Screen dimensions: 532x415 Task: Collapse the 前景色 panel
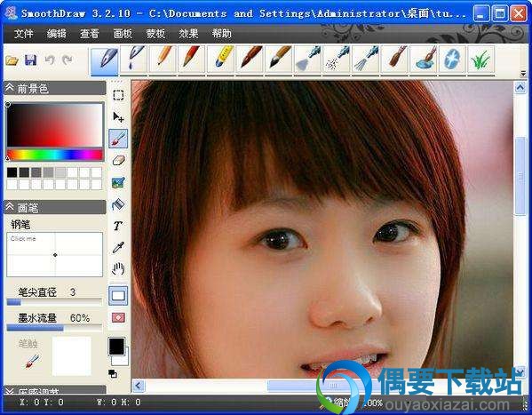pyautogui.click(x=10, y=88)
